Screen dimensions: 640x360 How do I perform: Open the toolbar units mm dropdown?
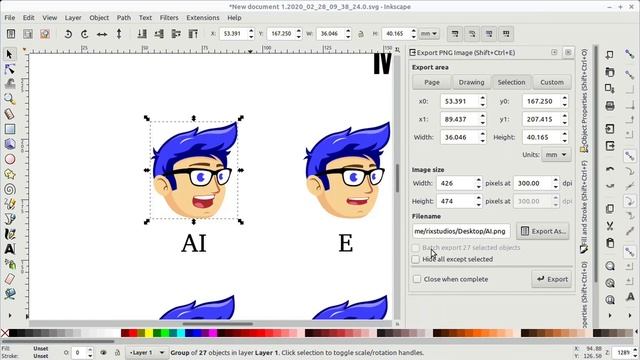pyautogui.click(x=429, y=34)
